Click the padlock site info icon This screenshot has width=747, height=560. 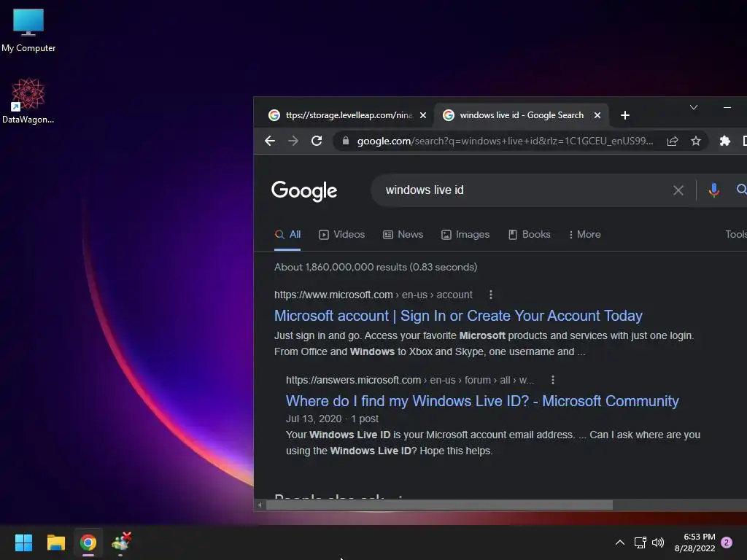pyautogui.click(x=346, y=141)
